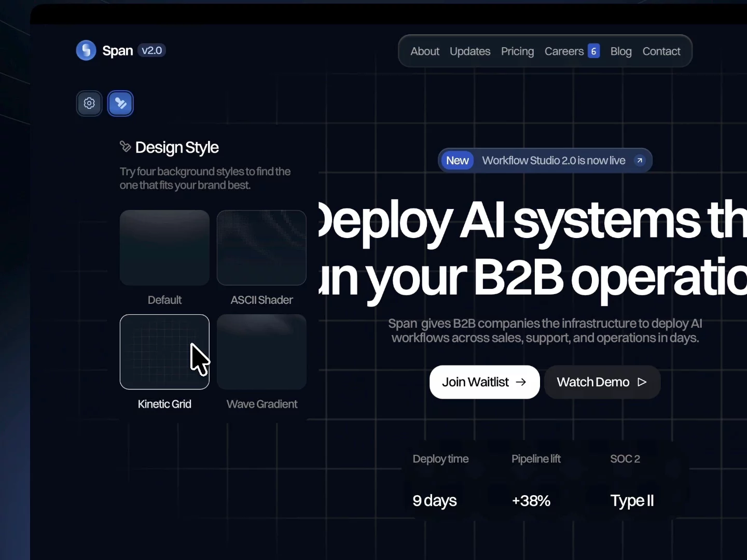
Task: Pick the Wave Gradient background style
Action: [x=261, y=352]
